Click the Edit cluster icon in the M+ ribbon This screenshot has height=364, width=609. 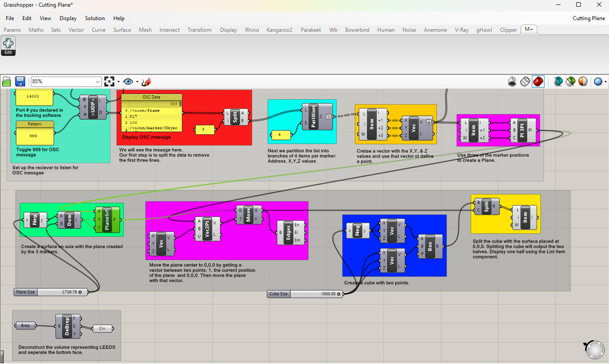tap(8, 46)
